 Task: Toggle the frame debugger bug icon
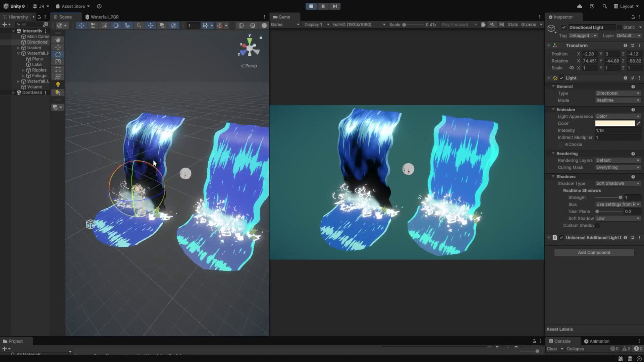click(483, 24)
